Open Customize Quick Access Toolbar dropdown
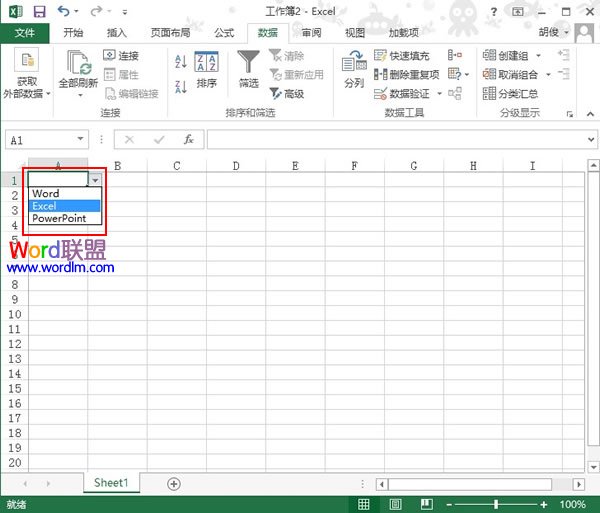 point(125,12)
